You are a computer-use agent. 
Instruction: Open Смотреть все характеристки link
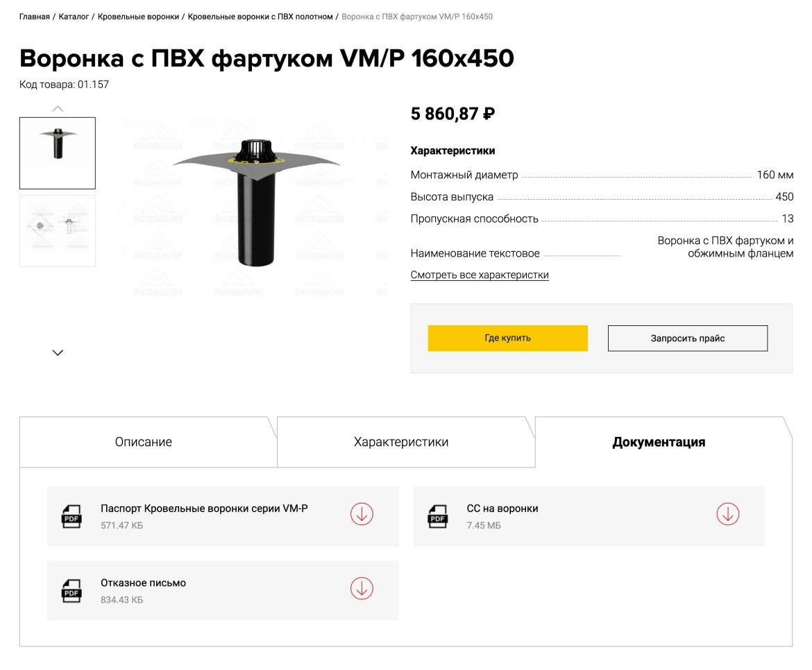coord(480,275)
